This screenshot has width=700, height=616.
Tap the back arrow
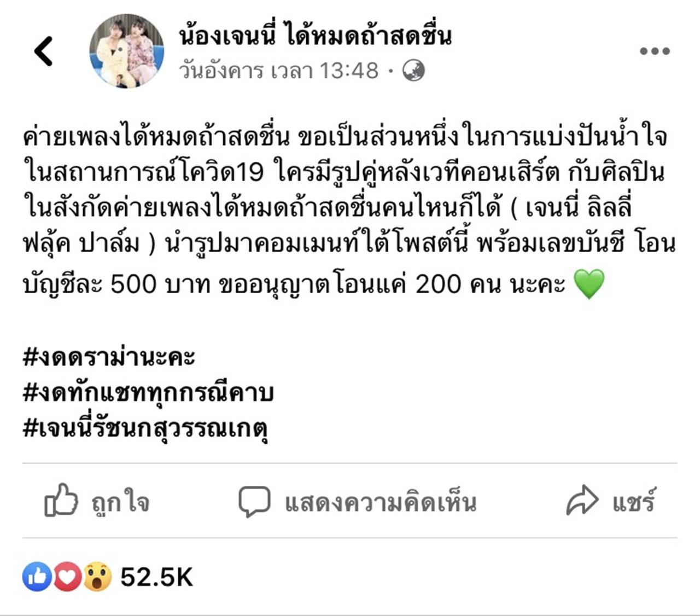pos(44,51)
